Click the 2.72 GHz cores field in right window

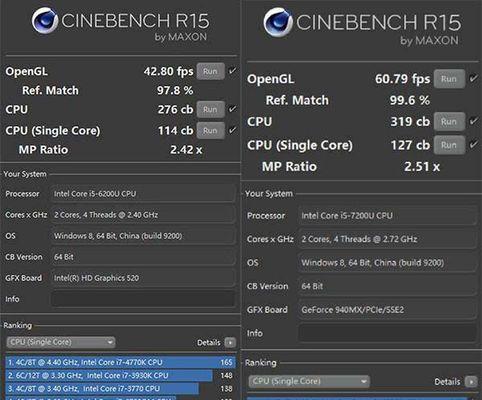click(387, 239)
